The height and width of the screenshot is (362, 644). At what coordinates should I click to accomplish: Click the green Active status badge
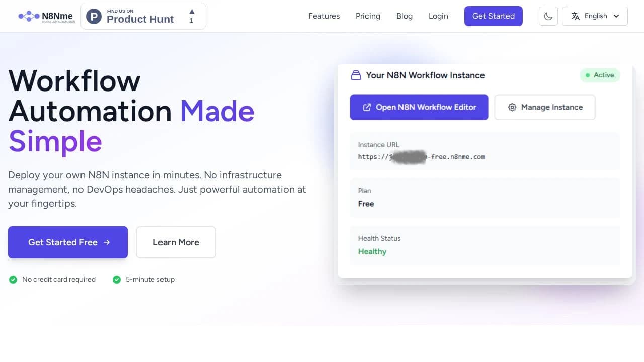600,75
